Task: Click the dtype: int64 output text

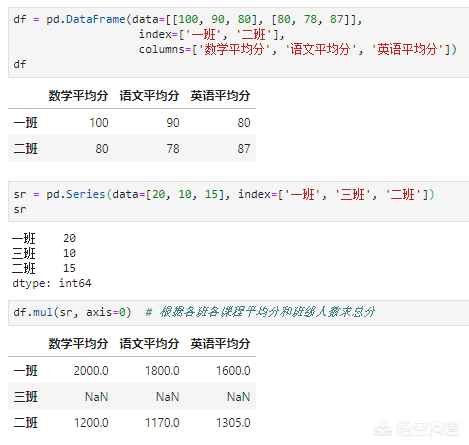Action: tap(52, 283)
